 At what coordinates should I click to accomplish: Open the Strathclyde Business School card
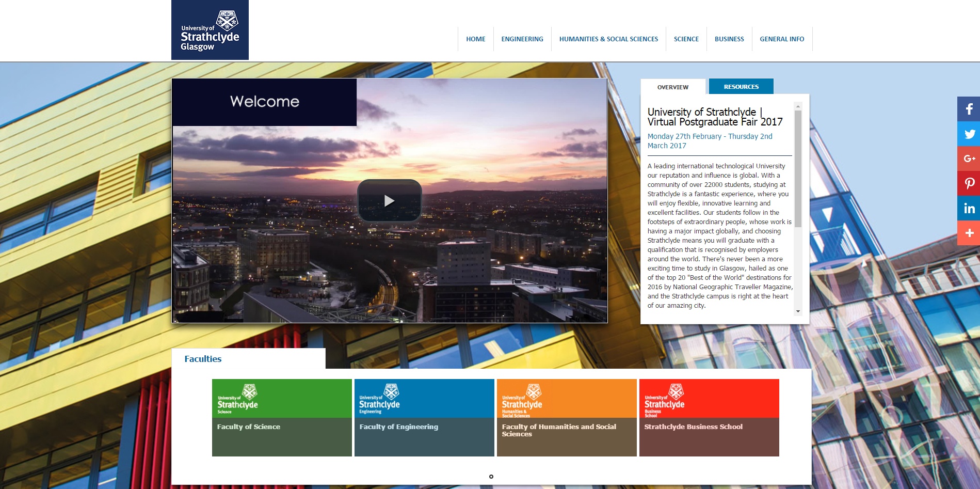click(709, 418)
